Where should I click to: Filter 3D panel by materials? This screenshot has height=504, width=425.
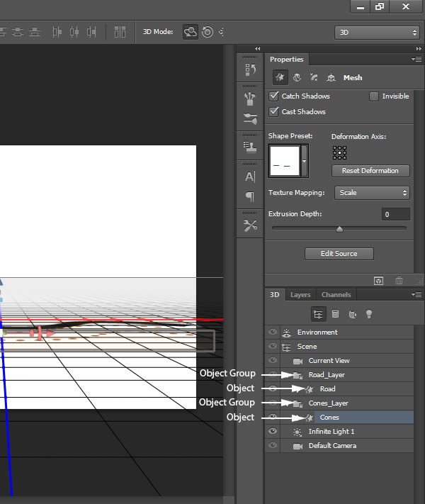(x=353, y=314)
